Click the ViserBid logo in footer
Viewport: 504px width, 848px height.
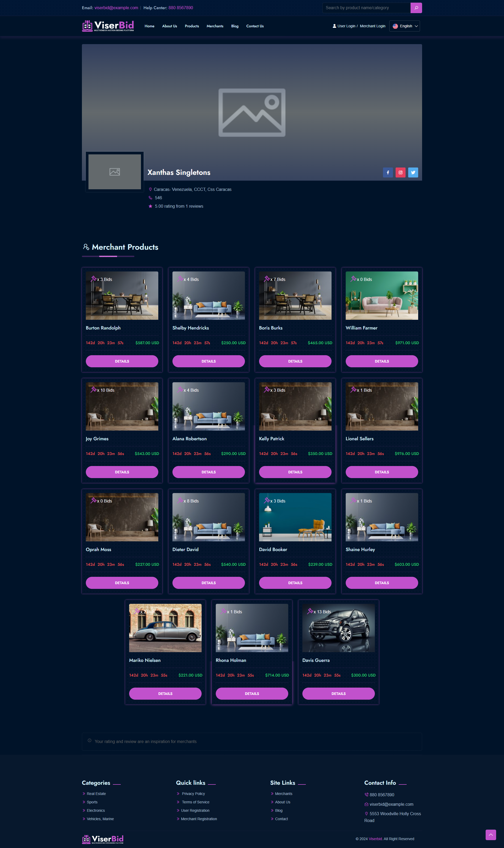click(x=103, y=839)
